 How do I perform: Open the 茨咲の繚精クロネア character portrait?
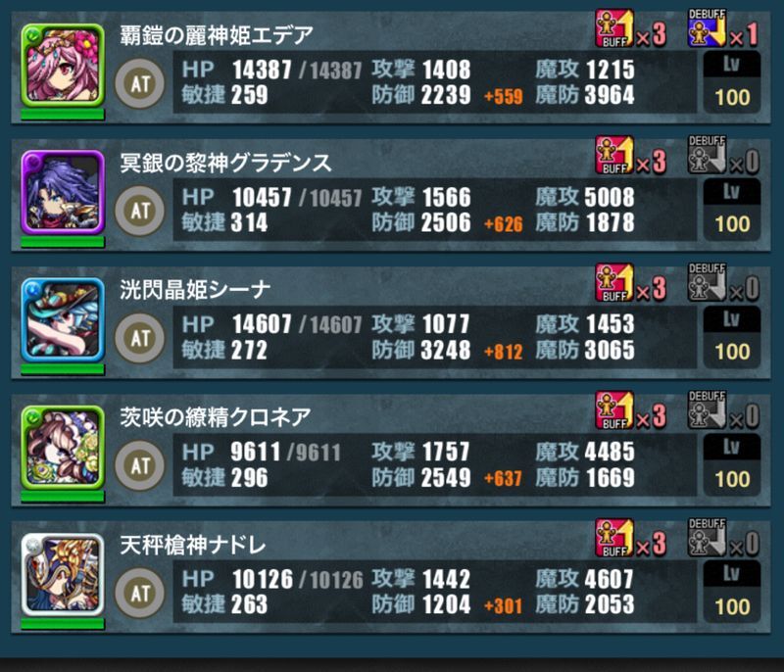pos(63,447)
